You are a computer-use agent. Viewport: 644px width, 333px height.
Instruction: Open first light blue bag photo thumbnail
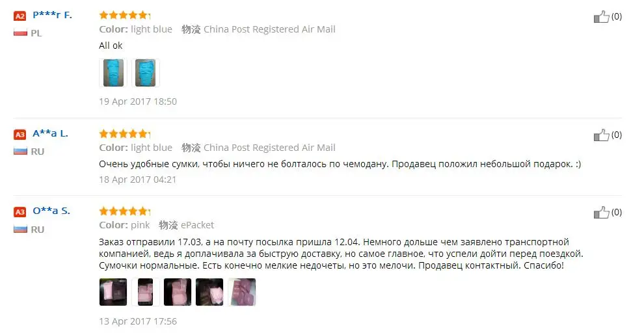point(113,73)
